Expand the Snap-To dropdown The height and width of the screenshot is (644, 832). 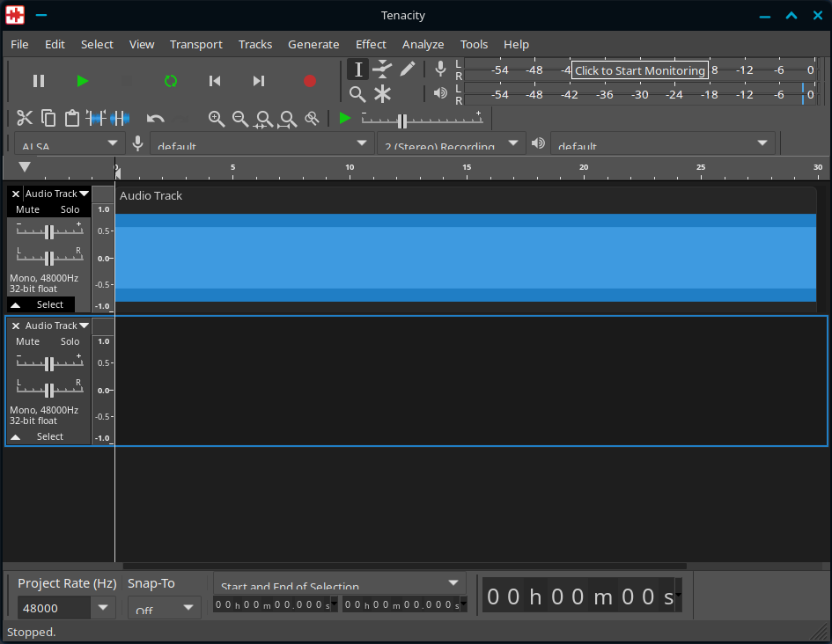pyautogui.click(x=188, y=607)
